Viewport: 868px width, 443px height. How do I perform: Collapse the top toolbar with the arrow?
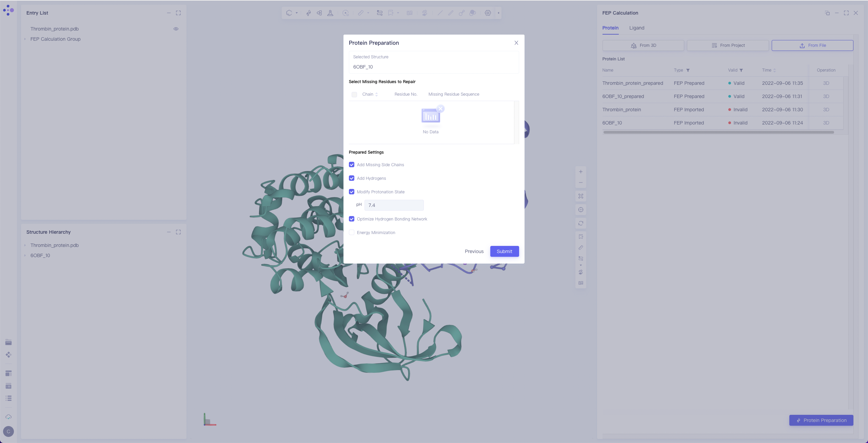coord(498,13)
